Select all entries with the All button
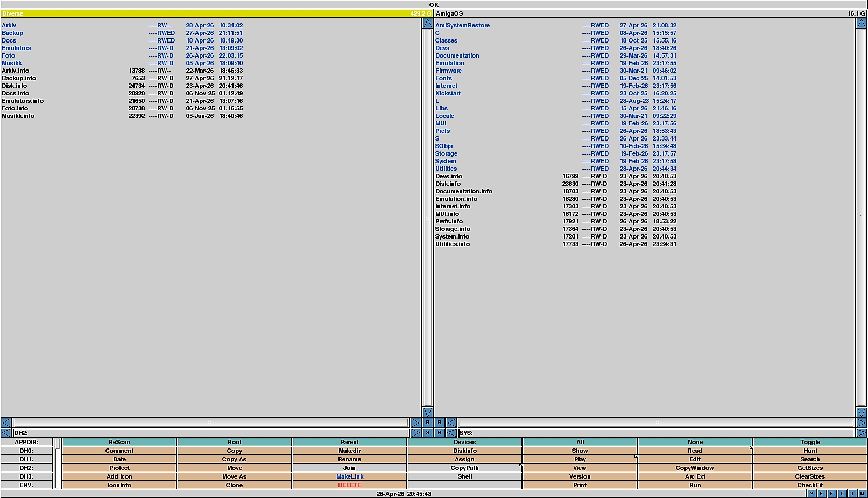Viewport: 868px width, 498px height. 580,442
